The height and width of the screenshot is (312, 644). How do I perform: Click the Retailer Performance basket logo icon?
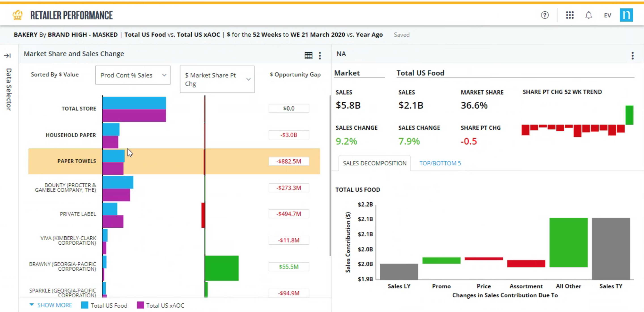(x=17, y=15)
